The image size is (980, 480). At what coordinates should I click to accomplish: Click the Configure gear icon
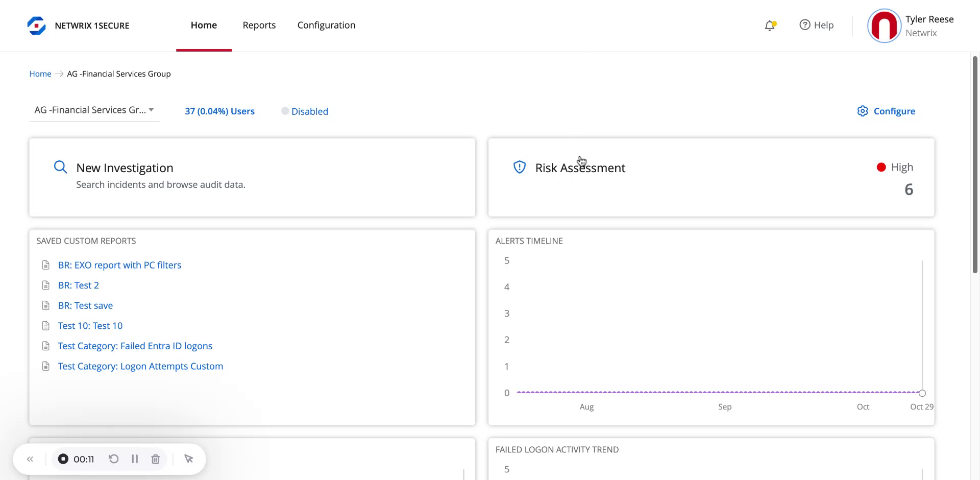[862, 111]
